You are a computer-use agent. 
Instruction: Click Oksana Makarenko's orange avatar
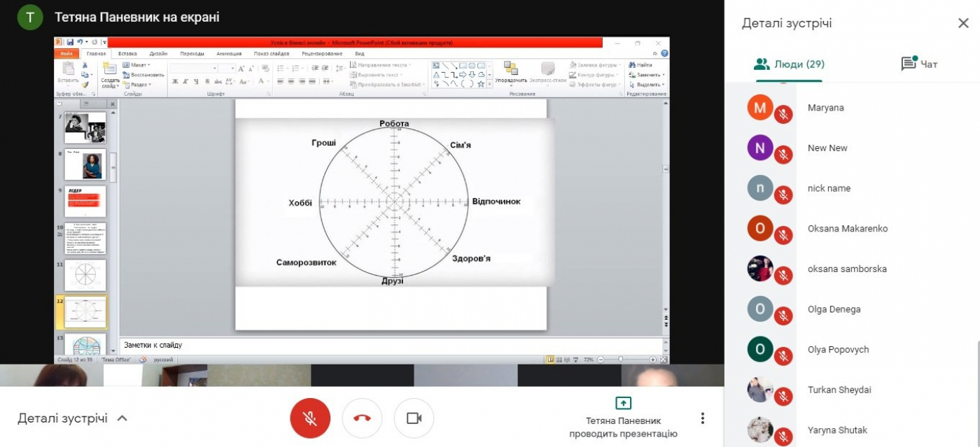760,229
